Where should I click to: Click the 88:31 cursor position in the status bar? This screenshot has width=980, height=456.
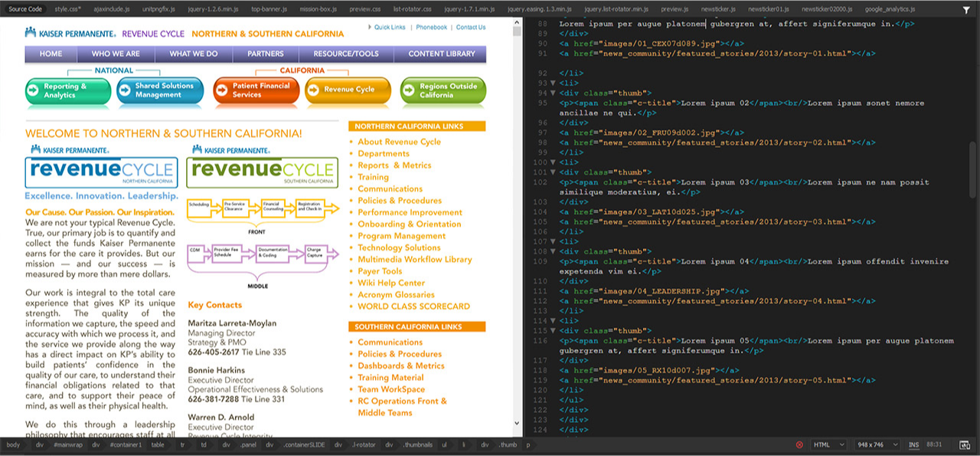tap(935, 445)
